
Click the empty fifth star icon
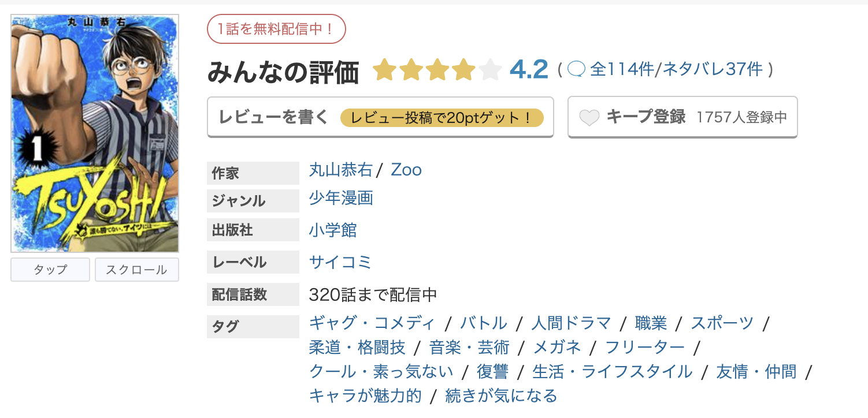[x=490, y=70]
